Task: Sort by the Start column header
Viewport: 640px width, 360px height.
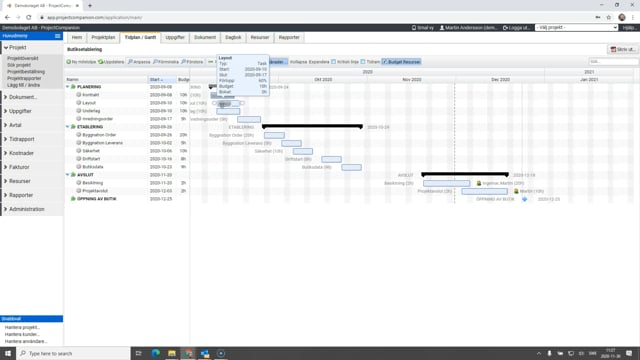Action: pos(162,80)
